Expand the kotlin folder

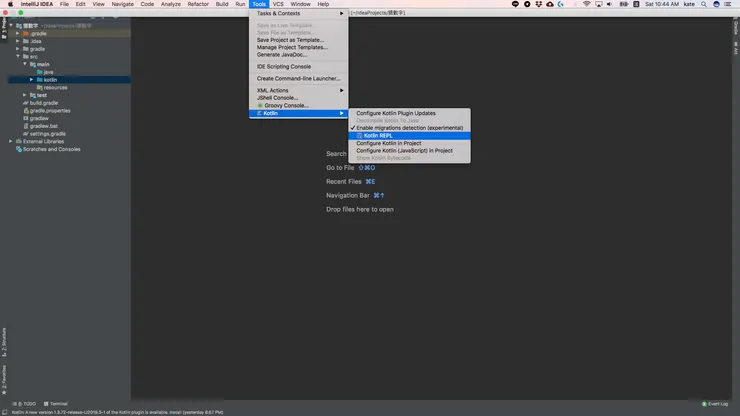[32, 80]
